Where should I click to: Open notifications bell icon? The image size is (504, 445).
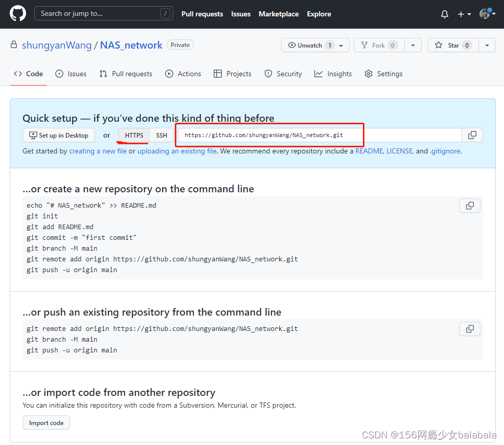445,14
